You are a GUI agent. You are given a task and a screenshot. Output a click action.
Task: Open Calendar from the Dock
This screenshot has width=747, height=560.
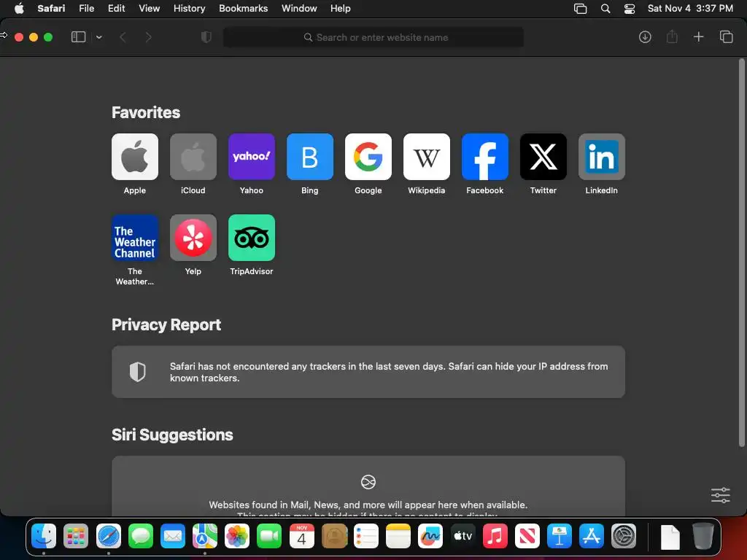coord(301,536)
